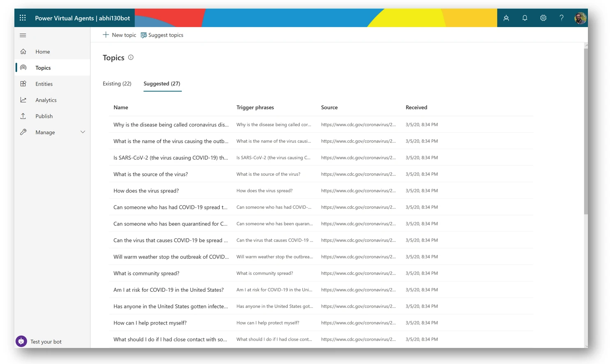Click the help question mark icon
Screen dimensions: 613x364
click(562, 18)
